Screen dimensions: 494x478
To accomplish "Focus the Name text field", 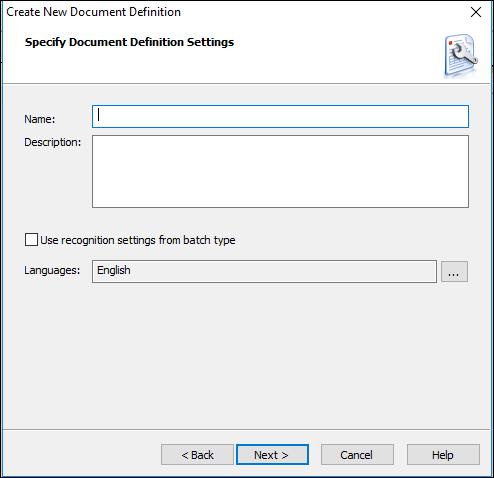I will coord(280,116).
